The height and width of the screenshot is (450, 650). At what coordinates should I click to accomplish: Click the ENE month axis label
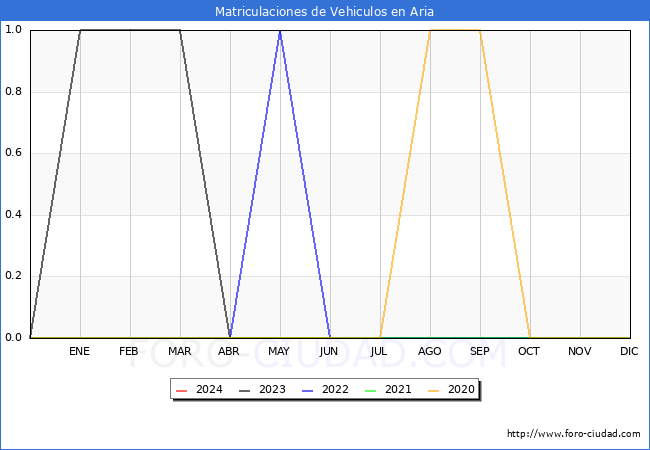coord(79,351)
